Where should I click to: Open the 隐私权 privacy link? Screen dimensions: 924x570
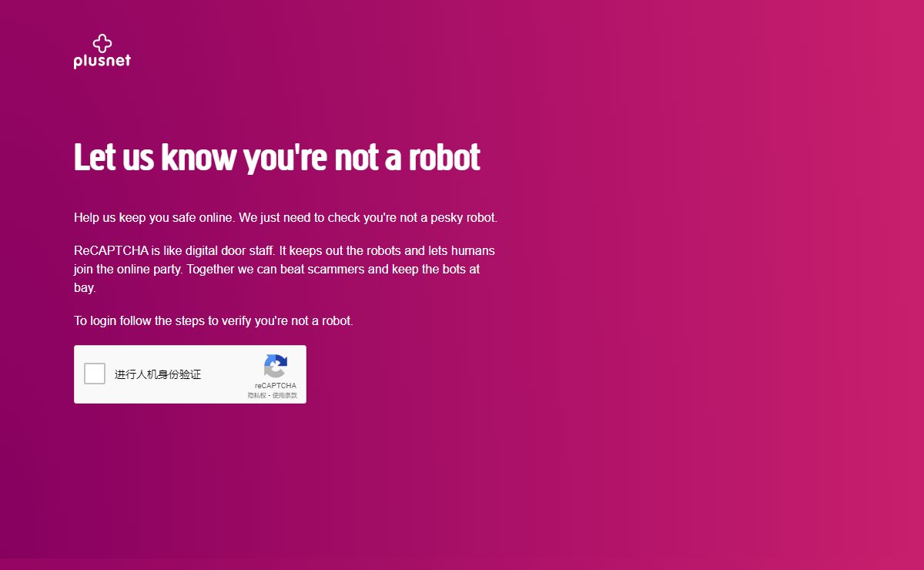[x=256, y=395]
